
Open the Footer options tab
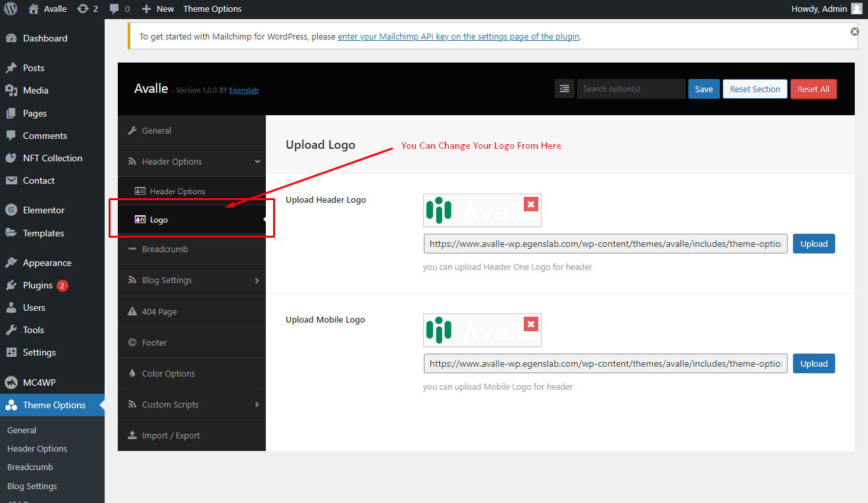pyautogui.click(x=191, y=342)
